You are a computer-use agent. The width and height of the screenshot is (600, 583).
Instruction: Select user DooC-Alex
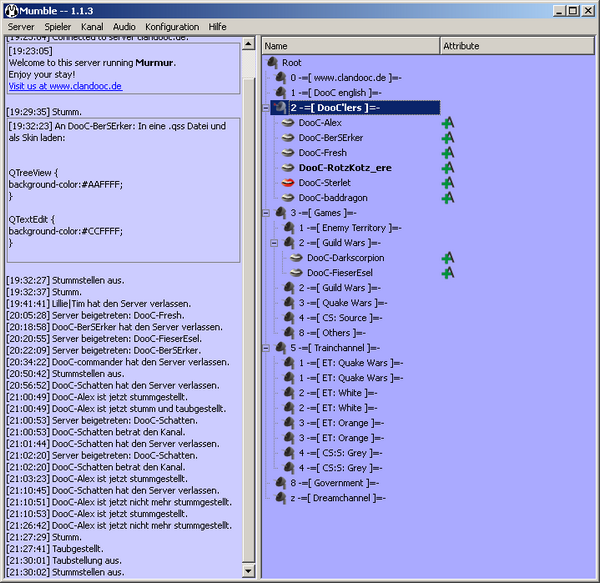coord(320,123)
